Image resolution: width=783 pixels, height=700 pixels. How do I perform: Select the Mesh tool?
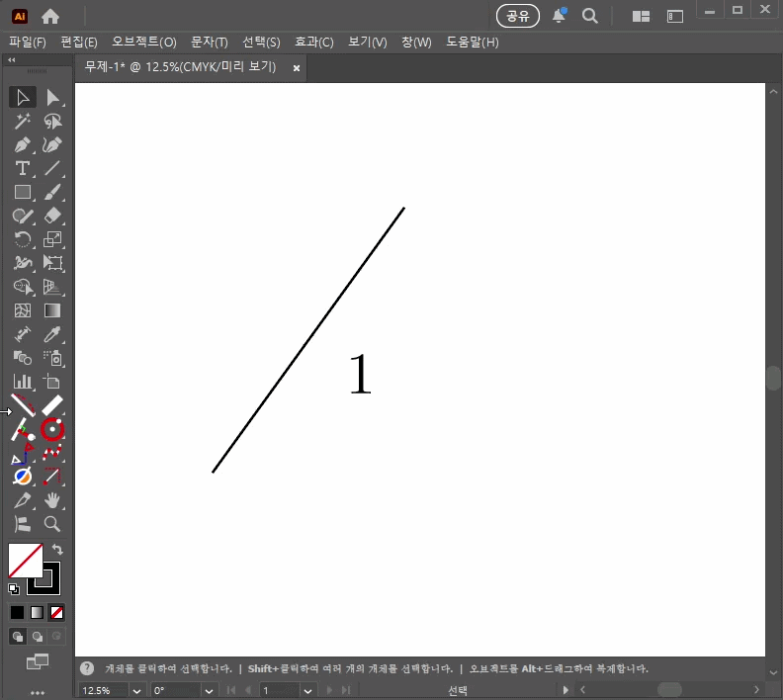pyautogui.click(x=23, y=310)
